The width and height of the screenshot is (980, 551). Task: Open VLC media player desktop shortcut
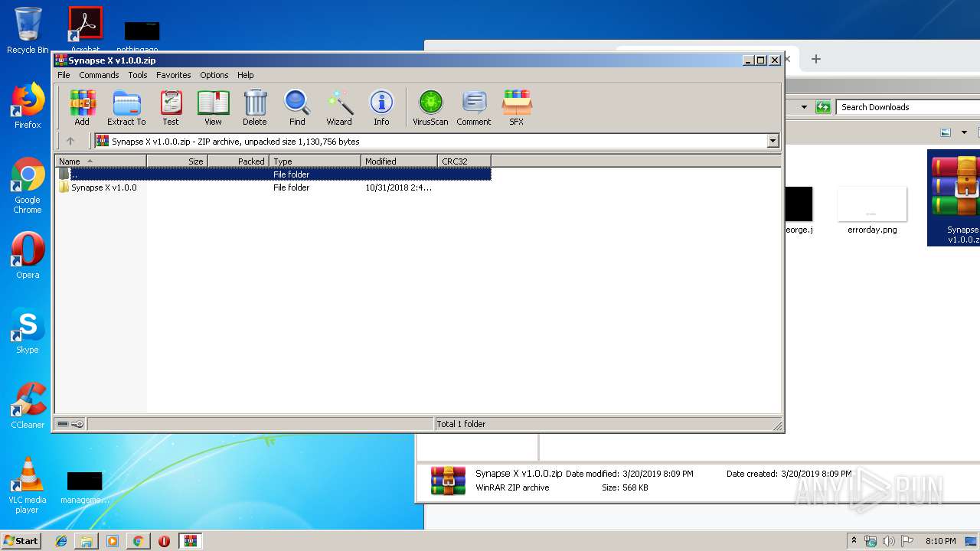[28, 485]
